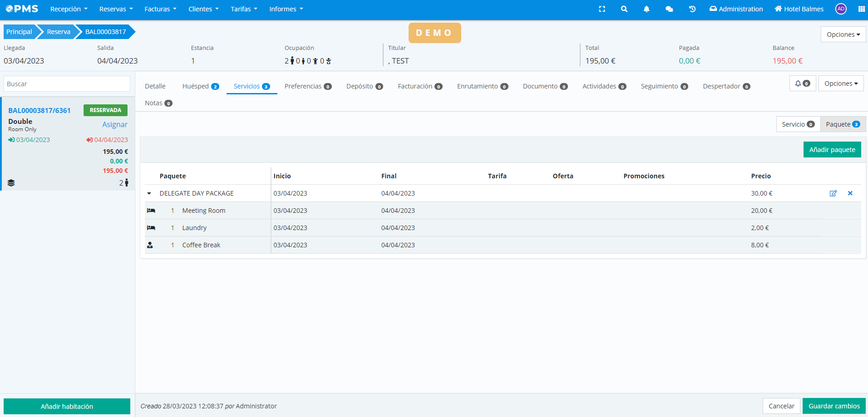Viewport: 868px width, 417px height.
Task: Open notifications bell in top navigation bar
Action: coord(646,9)
